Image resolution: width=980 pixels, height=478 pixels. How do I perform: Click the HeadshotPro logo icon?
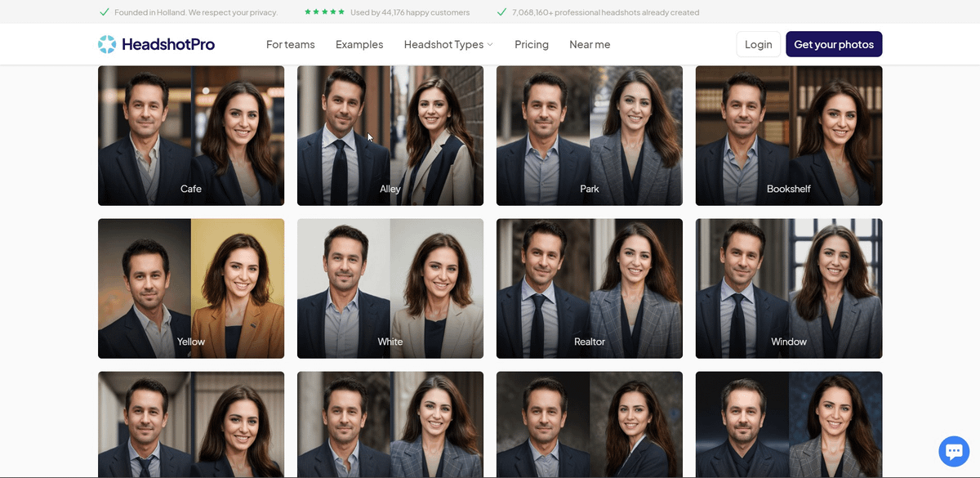point(107,44)
